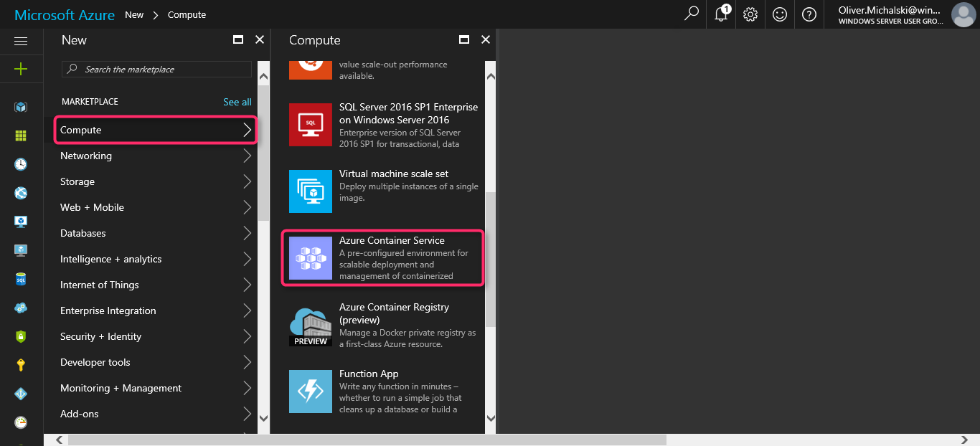This screenshot has height=446, width=980.
Task: Click the New blade scroll down arrow
Action: (x=263, y=417)
